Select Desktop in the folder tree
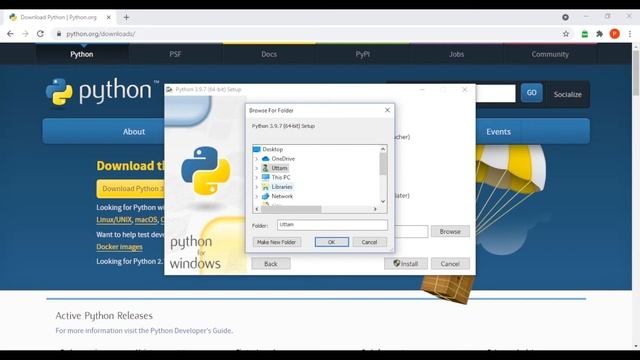Screen dimensions: 640x360 click(x=272, y=149)
